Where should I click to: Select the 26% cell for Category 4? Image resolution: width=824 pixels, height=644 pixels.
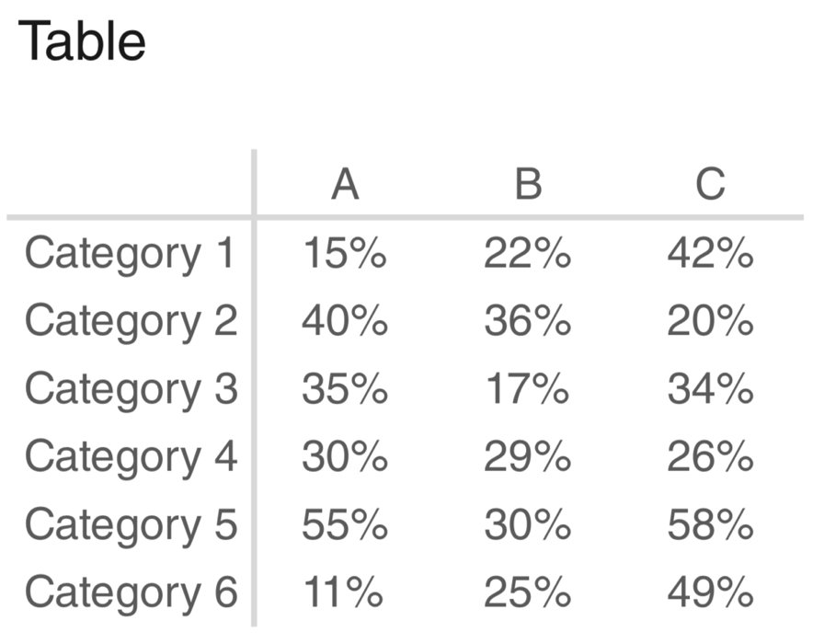point(711,456)
